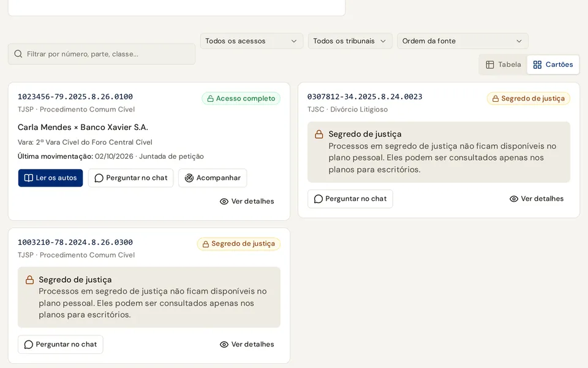The width and height of the screenshot is (588, 368).
Task: Click eye icon on the Divórcio Litigioso card
Action: coord(514,199)
